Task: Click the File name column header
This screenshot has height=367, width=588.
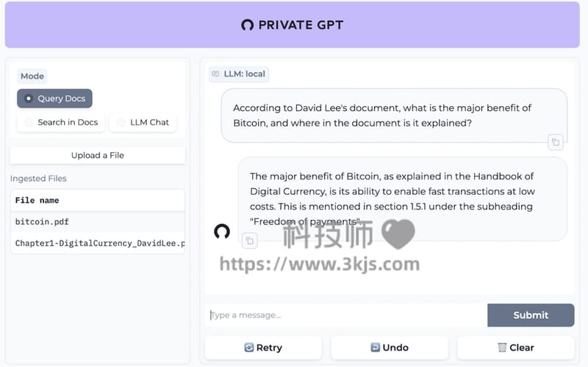Action: tap(37, 200)
